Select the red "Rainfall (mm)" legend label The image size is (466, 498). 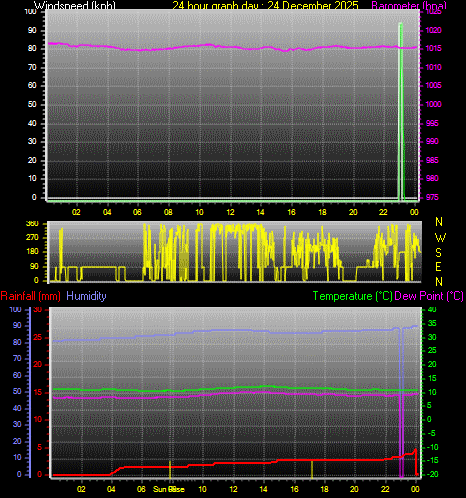31,296
